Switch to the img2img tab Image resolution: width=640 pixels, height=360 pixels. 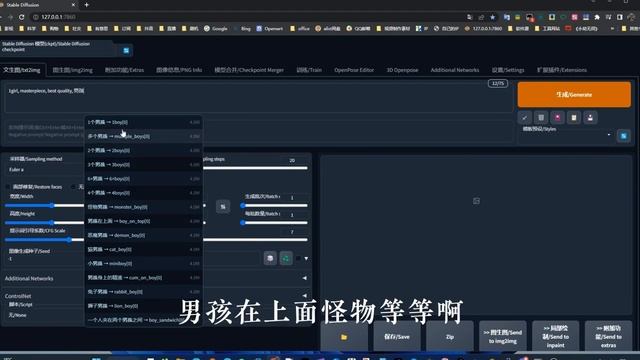coord(73,70)
